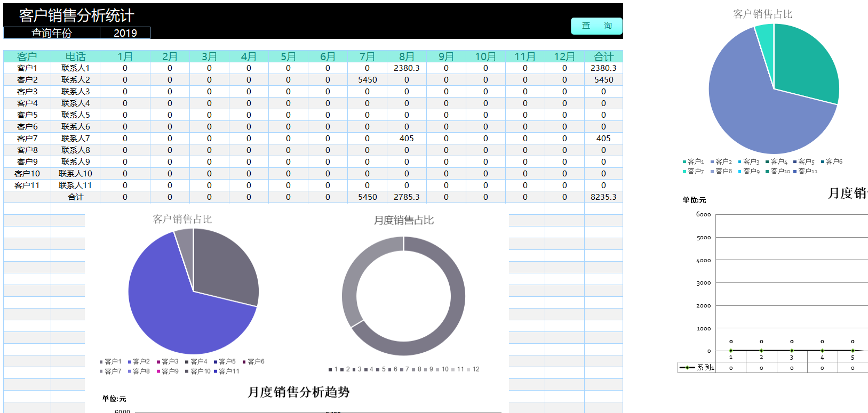Select the 月度销售占比 chart title
Image resolution: width=868 pixels, height=413 pixels.
coord(404,220)
